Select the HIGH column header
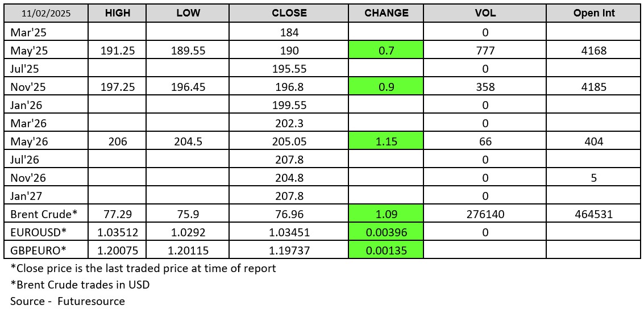The image size is (644, 309). pos(118,13)
